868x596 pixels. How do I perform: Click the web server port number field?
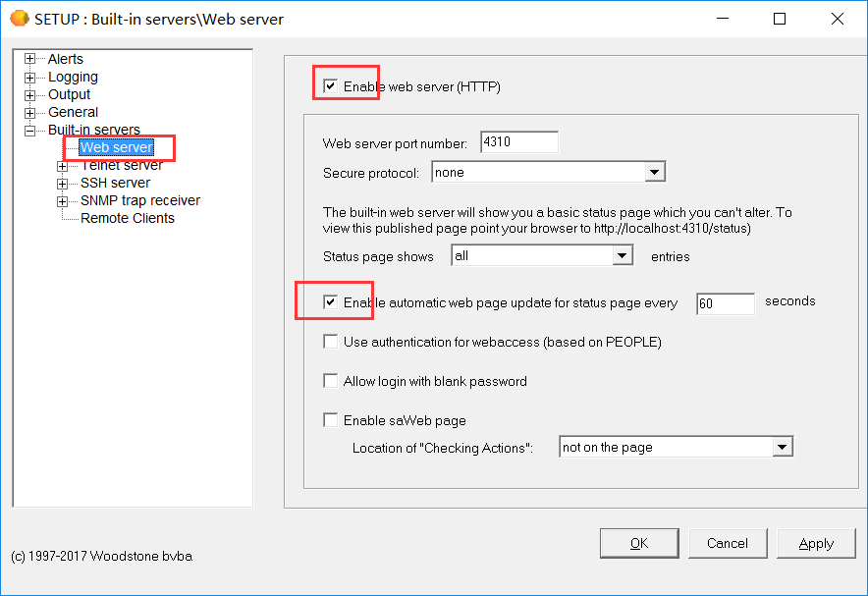tap(518, 141)
